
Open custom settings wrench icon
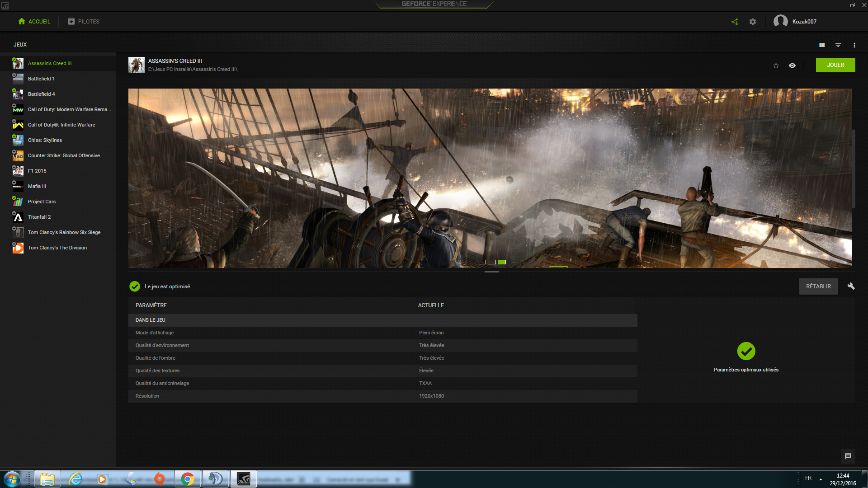click(851, 286)
